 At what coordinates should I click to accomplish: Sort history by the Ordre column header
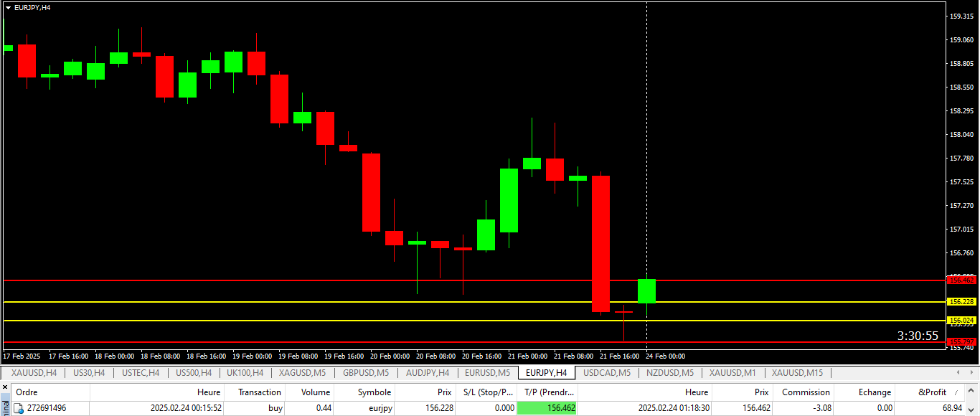point(27,392)
